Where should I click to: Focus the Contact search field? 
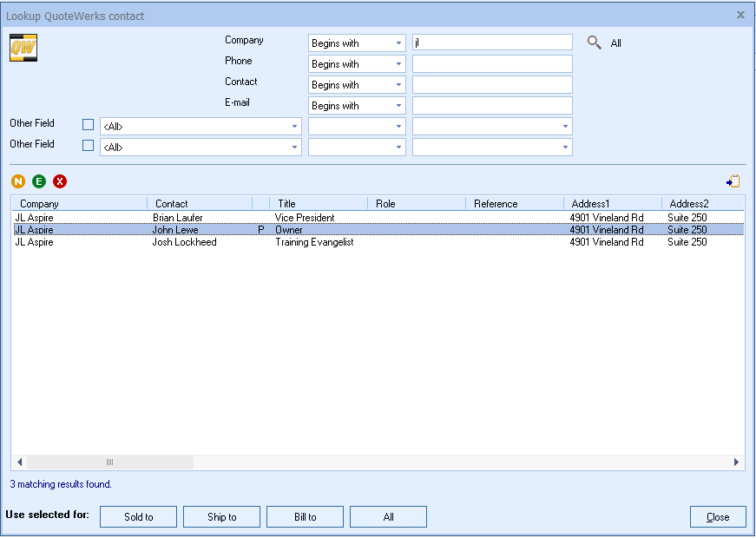coord(492,84)
